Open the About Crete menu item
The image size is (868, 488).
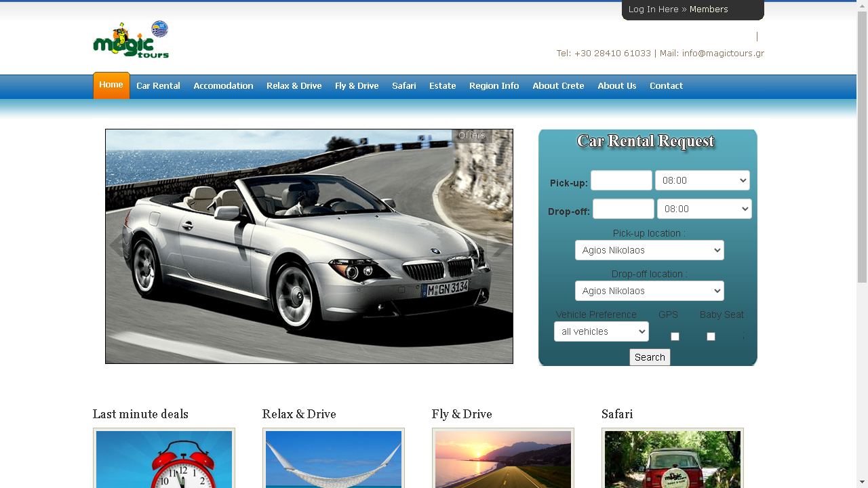(558, 86)
